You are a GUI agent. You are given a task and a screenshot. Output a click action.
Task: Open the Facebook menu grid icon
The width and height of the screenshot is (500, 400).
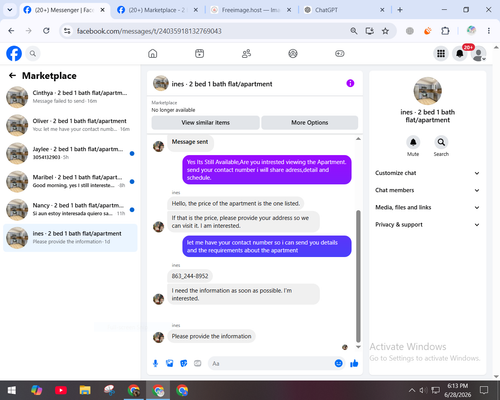click(x=441, y=53)
